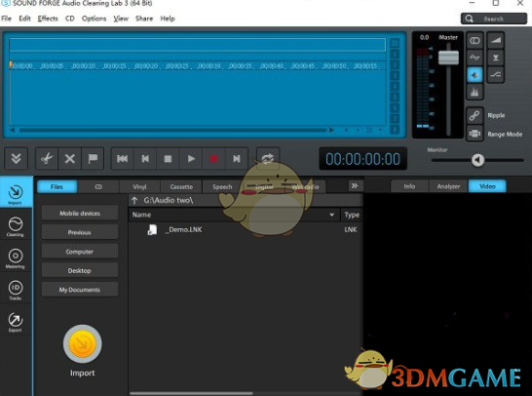Switch to the Vinyl tab
Image resolution: width=532 pixels, height=396 pixels.
click(x=139, y=186)
